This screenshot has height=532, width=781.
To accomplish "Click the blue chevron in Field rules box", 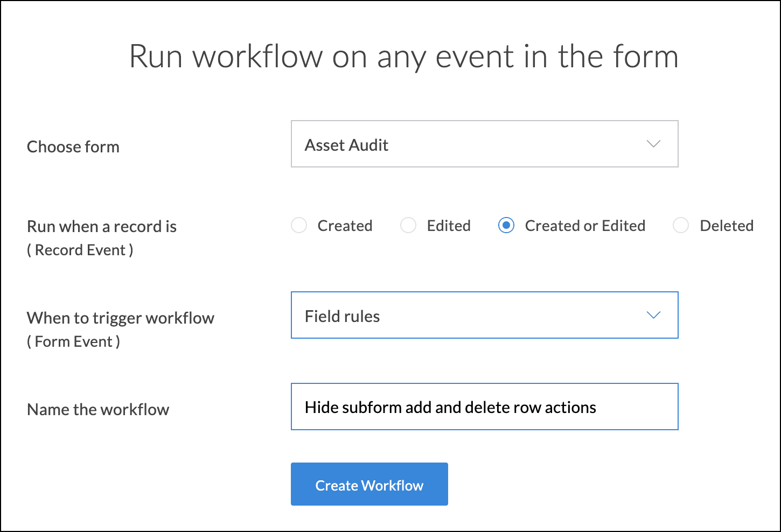I will click(x=653, y=316).
